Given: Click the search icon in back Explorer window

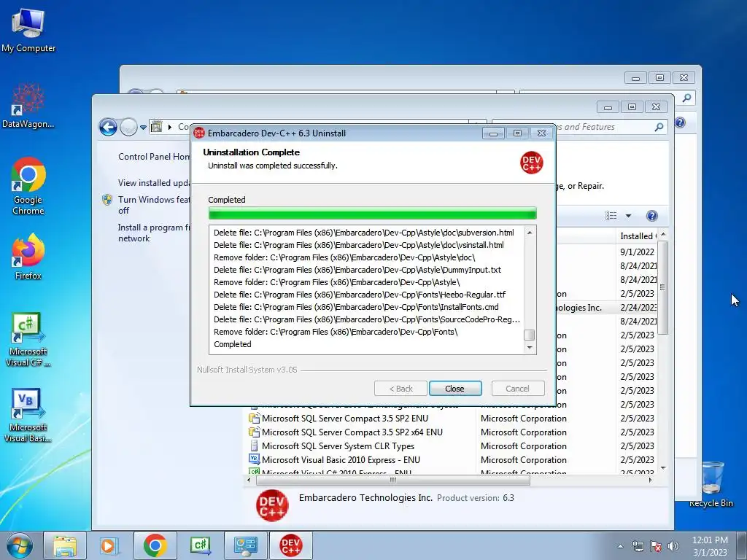Looking at the screenshot, I should tap(686, 98).
